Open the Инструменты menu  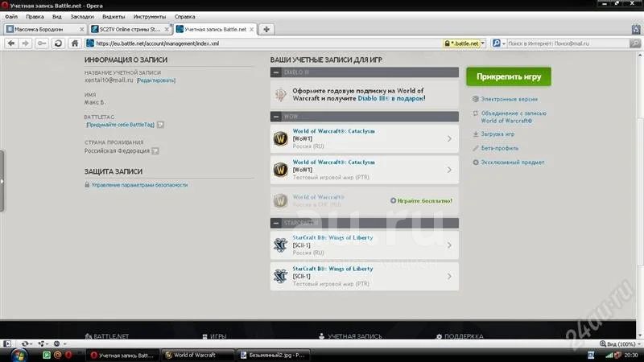pos(150,17)
